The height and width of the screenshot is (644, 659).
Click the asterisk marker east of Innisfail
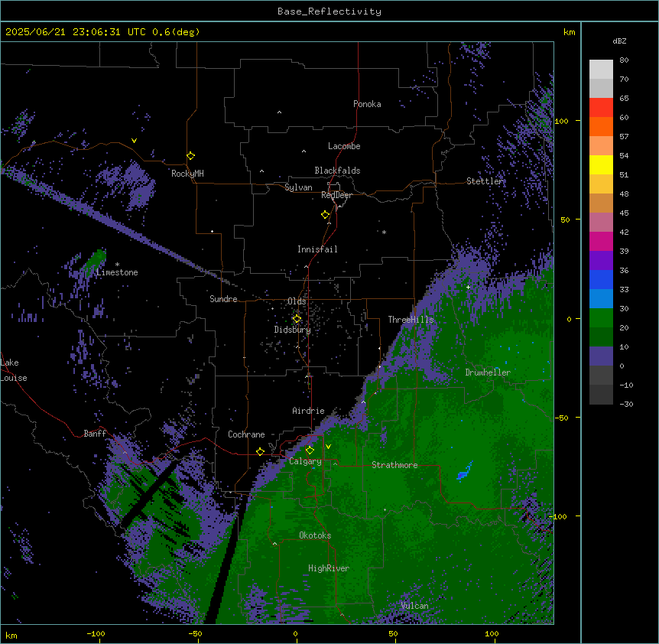click(384, 232)
